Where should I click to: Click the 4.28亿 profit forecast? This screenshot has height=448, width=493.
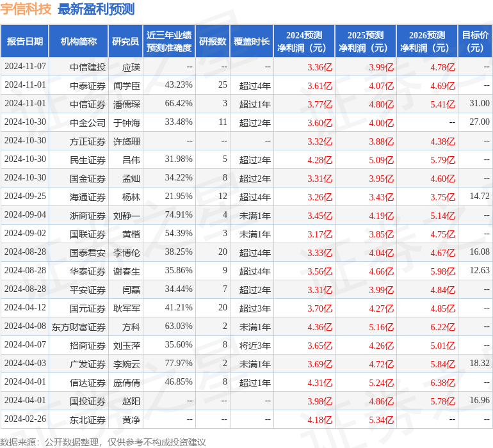pos(319,160)
